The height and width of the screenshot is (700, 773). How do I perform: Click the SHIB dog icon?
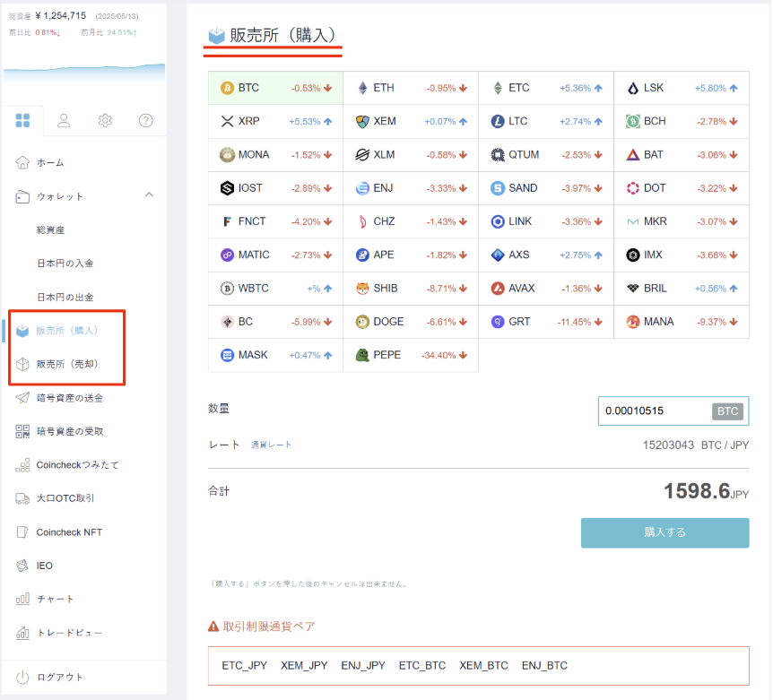[362, 289]
